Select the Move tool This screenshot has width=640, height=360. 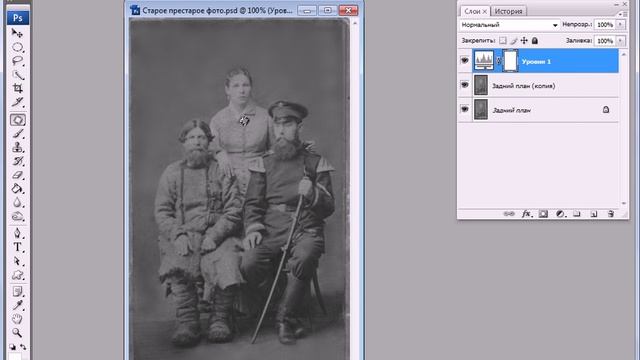click(17, 33)
